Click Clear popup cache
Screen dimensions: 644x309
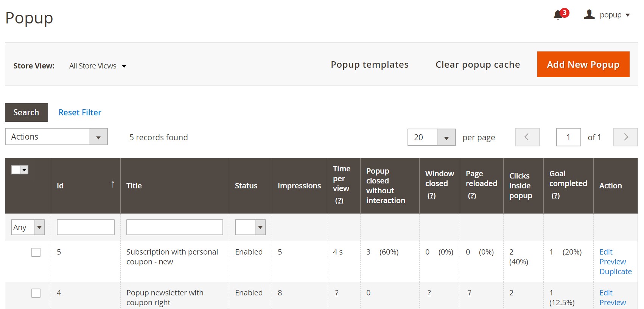point(478,65)
